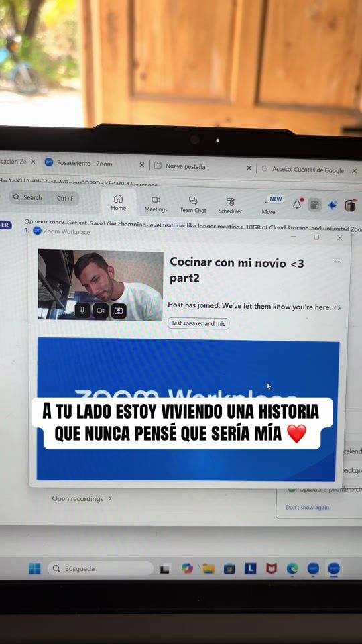
Task: Open the three-dot options in waiting window
Action: [337, 261]
